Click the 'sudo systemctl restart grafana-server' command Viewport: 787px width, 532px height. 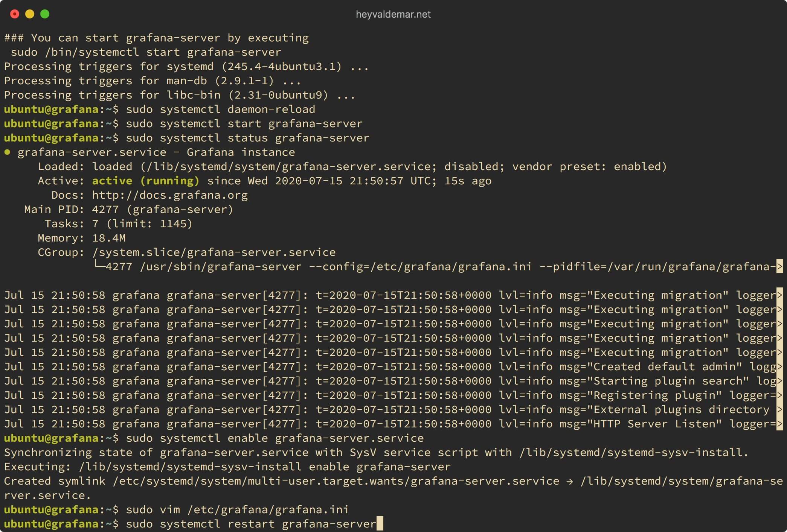(x=251, y=524)
